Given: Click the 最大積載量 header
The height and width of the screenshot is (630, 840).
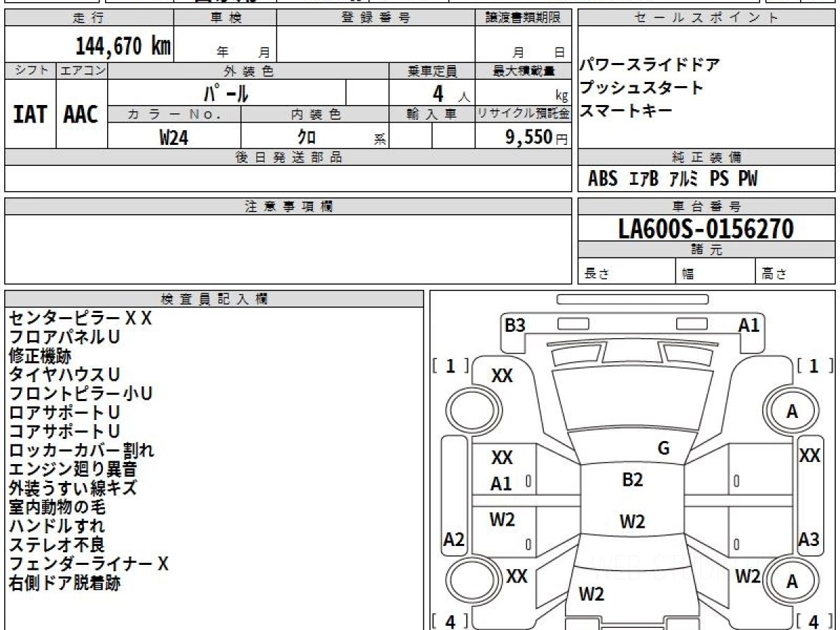Looking at the screenshot, I should click(523, 71).
